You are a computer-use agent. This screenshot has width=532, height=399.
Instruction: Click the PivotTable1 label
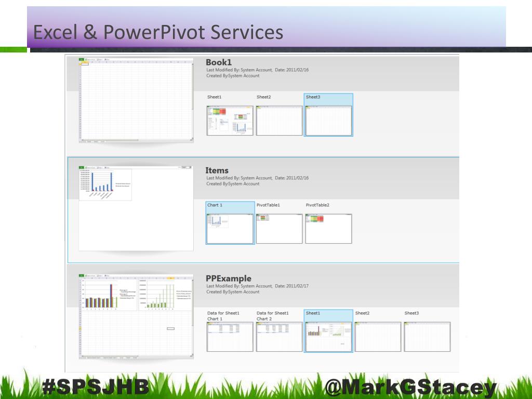268,205
